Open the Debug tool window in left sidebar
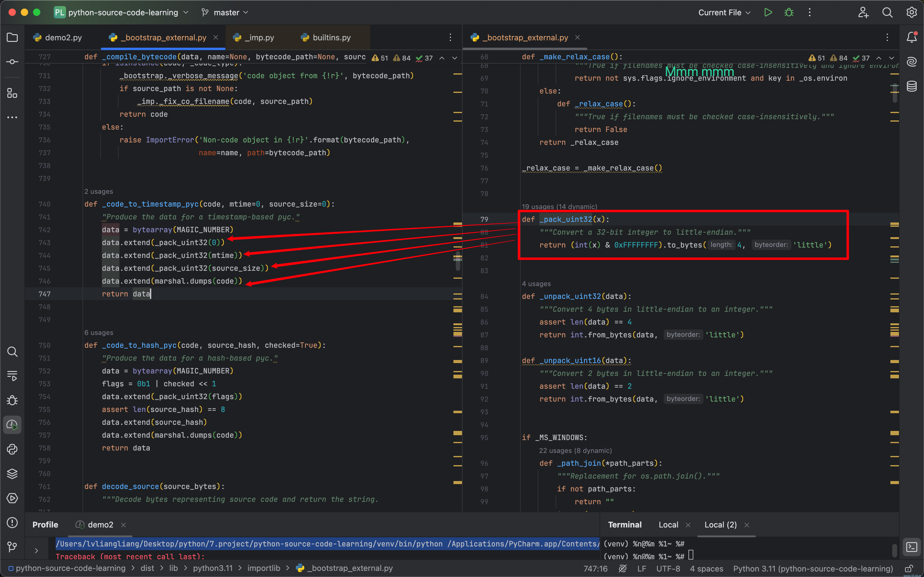 [12, 400]
